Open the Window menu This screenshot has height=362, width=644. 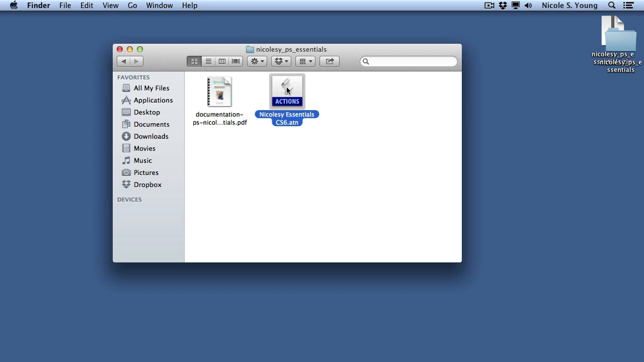click(159, 5)
